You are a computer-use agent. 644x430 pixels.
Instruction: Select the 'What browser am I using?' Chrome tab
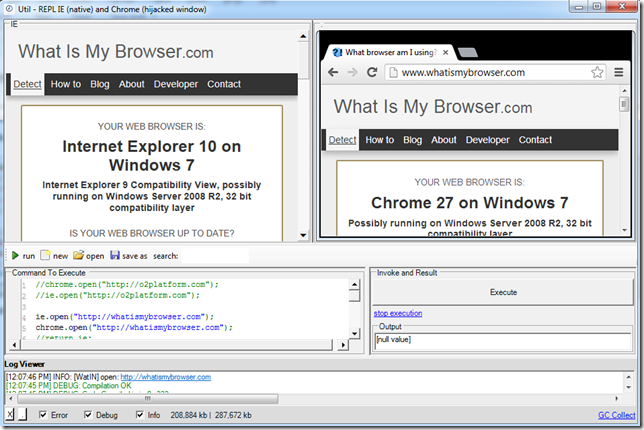tap(388, 53)
